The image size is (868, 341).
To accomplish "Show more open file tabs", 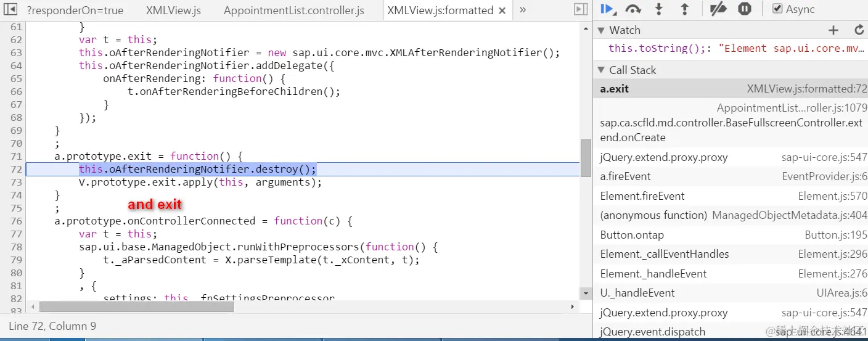I will (523, 10).
